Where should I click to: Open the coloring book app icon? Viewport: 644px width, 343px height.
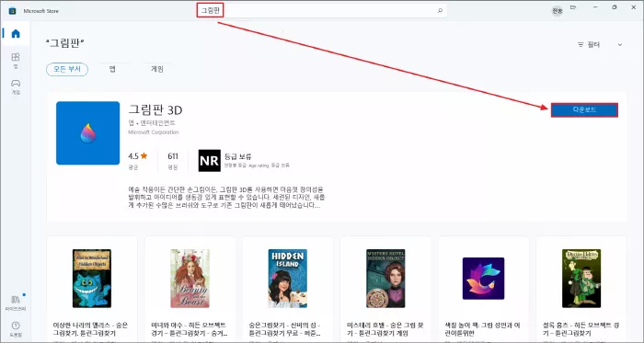483,279
